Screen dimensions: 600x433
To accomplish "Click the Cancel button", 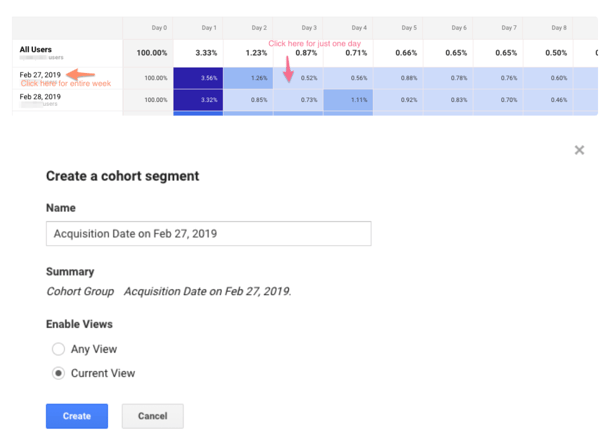I will (x=153, y=416).
